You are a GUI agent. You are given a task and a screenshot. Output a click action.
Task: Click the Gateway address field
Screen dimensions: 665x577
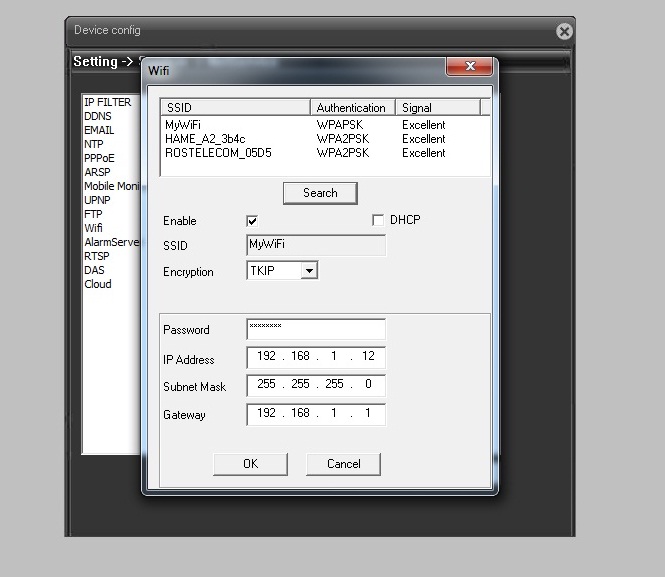click(x=315, y=413)
